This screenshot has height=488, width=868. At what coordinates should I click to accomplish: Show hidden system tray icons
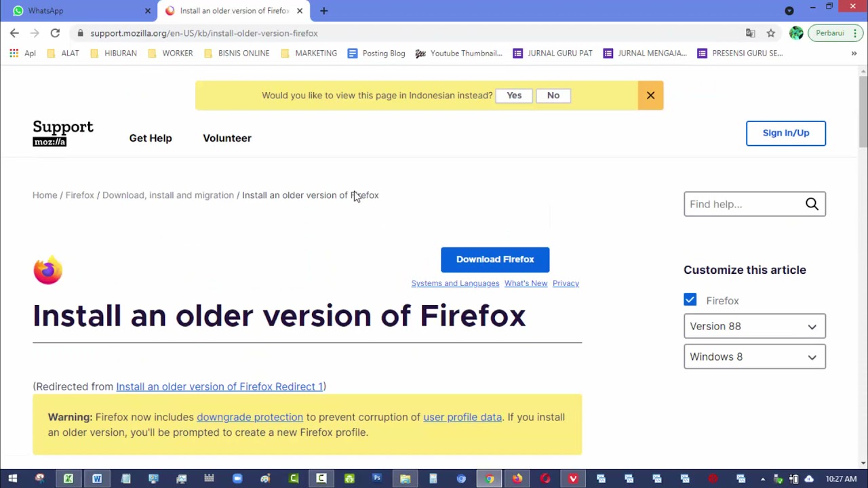click(x=763, y=479)
